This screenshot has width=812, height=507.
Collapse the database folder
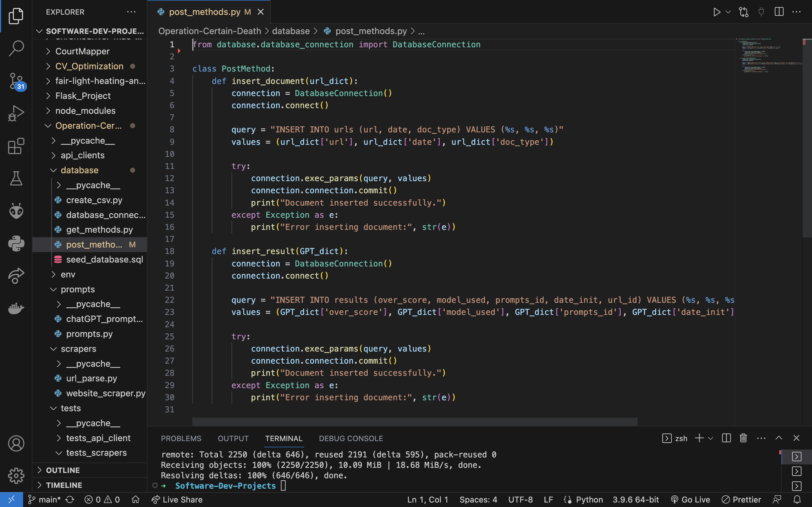(x=80, y=170)
